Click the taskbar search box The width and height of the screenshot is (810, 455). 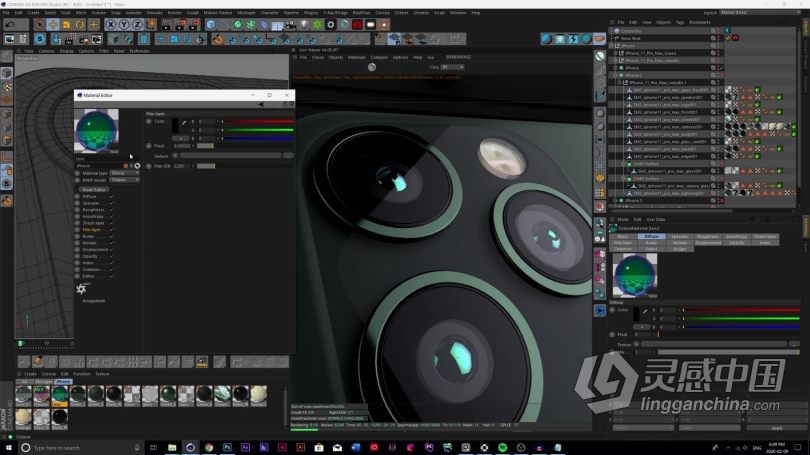(81, 448)
